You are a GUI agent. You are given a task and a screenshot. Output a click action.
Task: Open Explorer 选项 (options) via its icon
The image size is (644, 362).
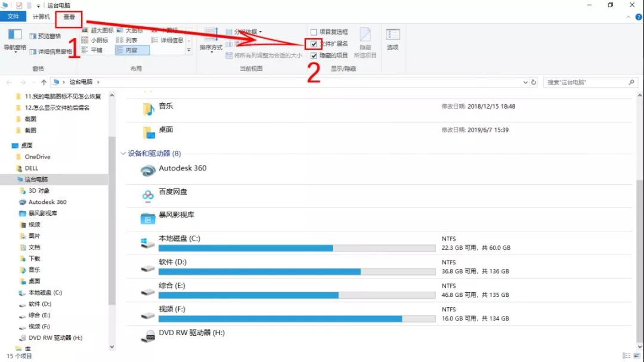click(393, 39)
